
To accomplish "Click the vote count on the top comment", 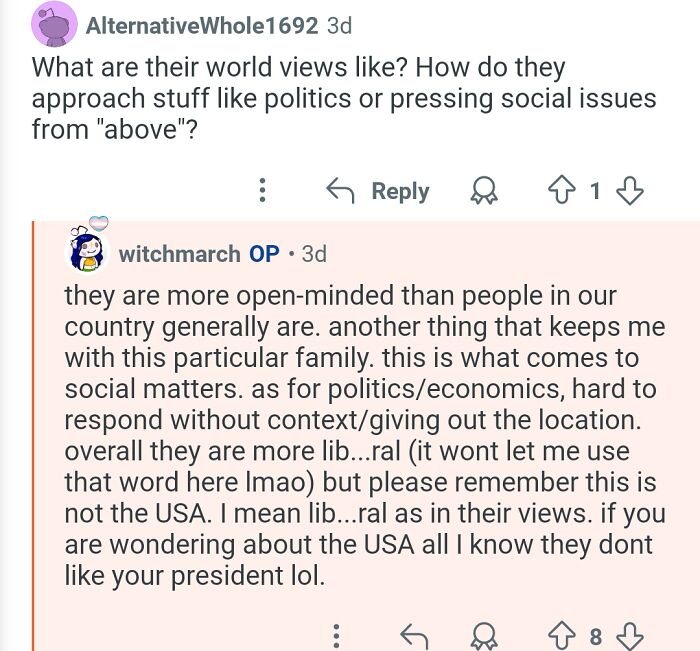I will click(x=595, y=190).
